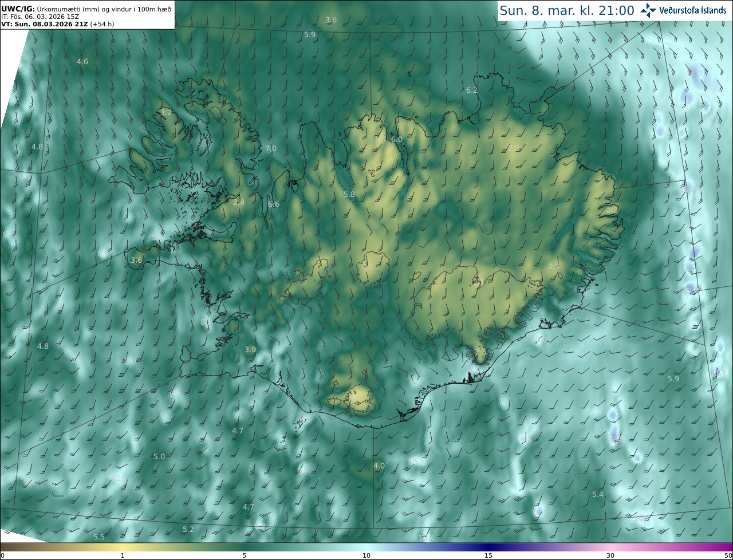Select the timestamp Sun. 8. mar. kl. 21:00
The height and width of the screenshot is (560, 733).
(566, 10)
